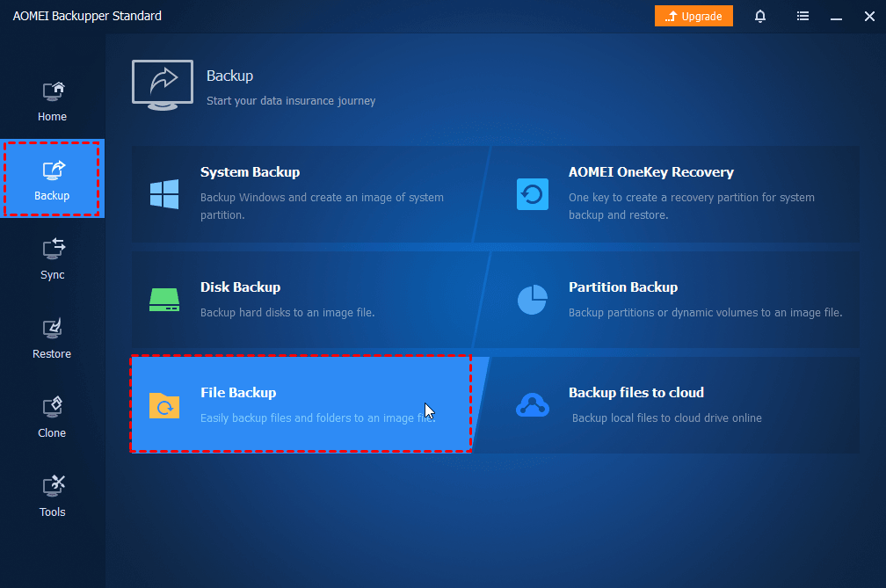Click the Windows logo System Backup icon
The height and width of the screenshot is (588, 886).
tap(164, 194)
